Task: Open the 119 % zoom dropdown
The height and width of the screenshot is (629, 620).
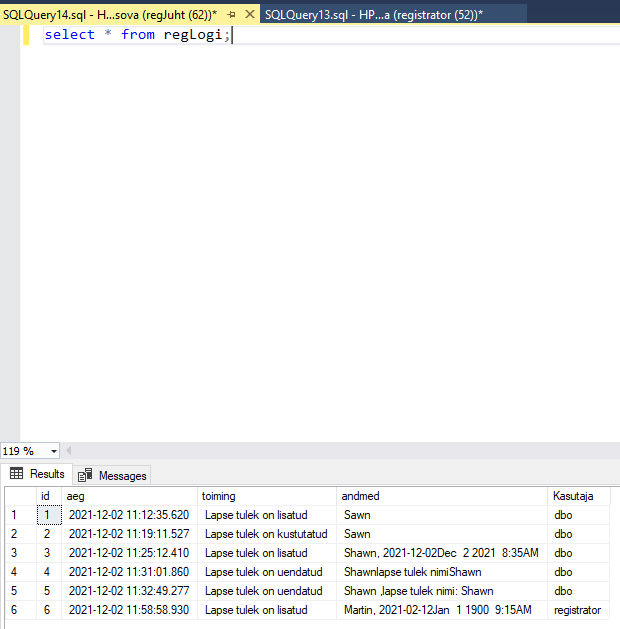Action: (x=53, y=451)
